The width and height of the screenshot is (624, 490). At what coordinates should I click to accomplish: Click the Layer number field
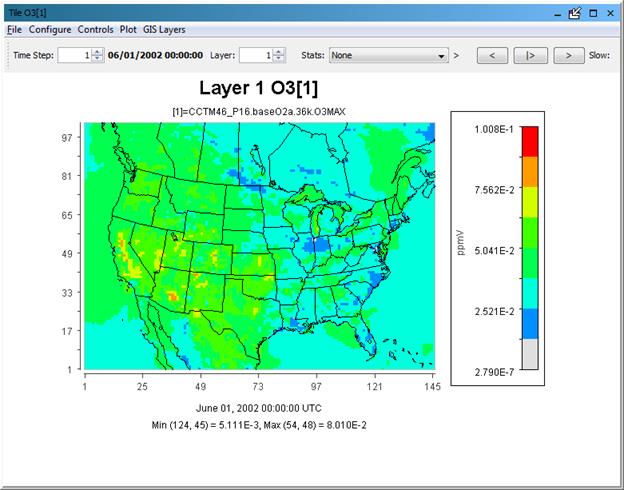pyautogui.click(x=256, y=55)
